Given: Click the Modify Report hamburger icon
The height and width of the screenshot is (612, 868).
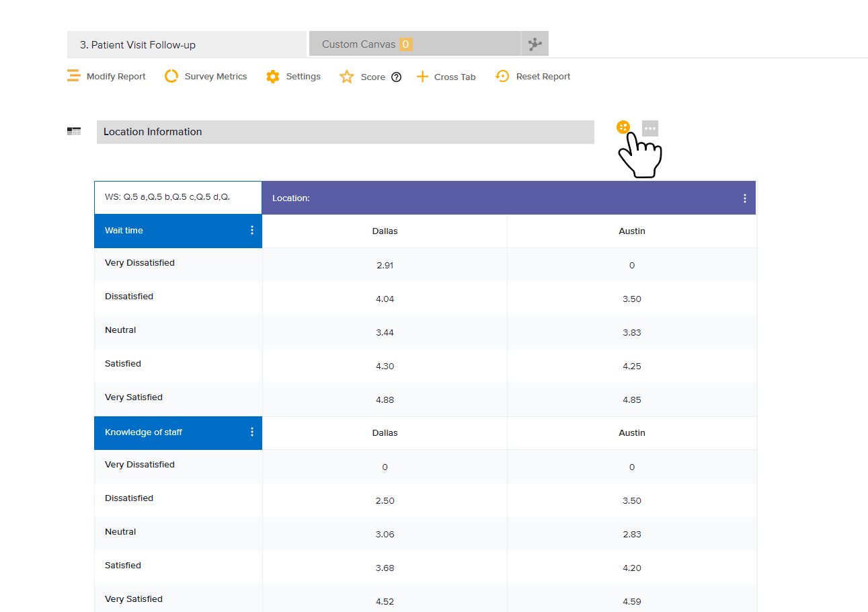Looking at the screenshot, I should (73, 76).
